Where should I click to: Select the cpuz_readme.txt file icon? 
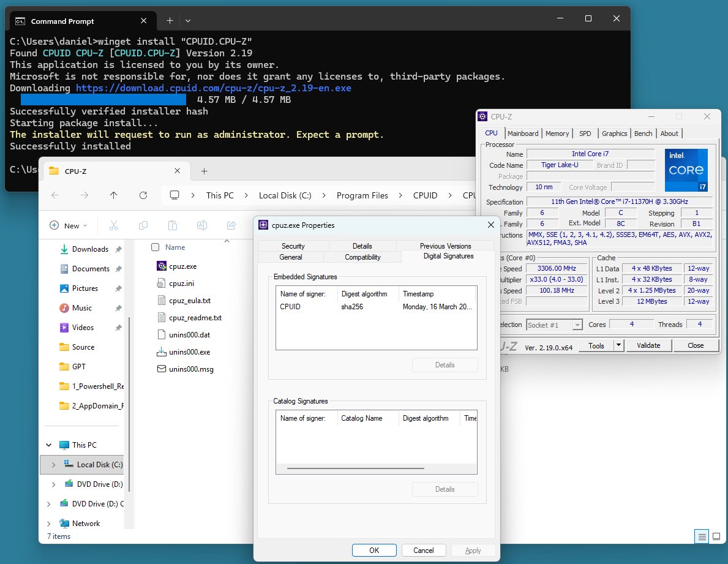pos(161,317)
